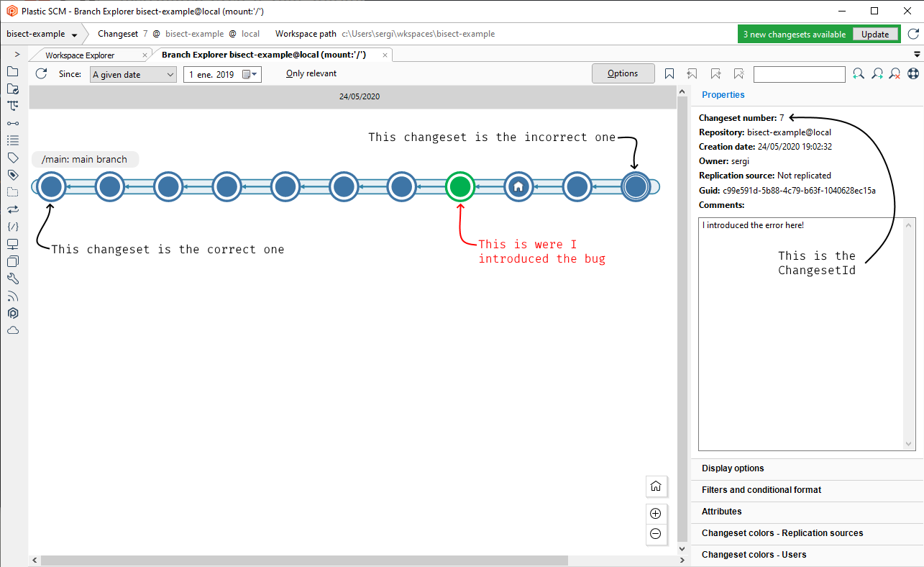
Task: Open help lifebuoy icon
Action: point(913,73)
